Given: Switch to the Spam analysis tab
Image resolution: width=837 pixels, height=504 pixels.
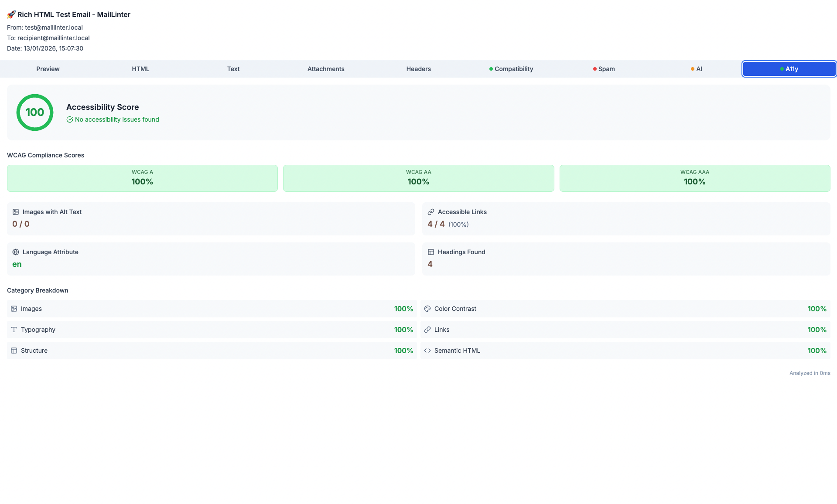Looking at the screenshot, I should 604,68.
